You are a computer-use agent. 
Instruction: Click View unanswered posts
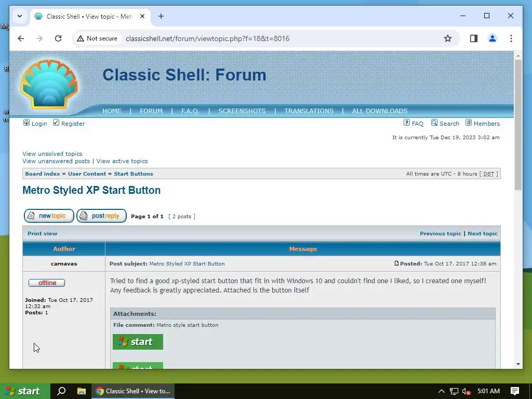tap(56, 161)
